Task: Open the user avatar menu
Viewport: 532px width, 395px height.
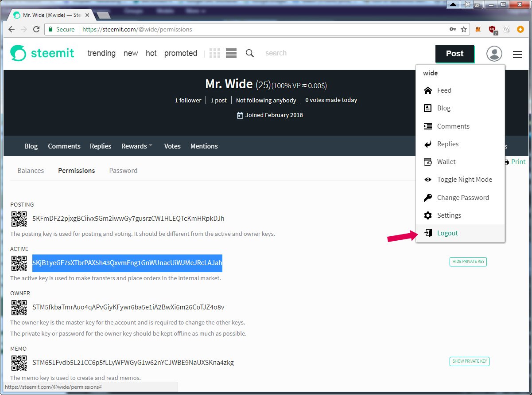Action: 494,54
